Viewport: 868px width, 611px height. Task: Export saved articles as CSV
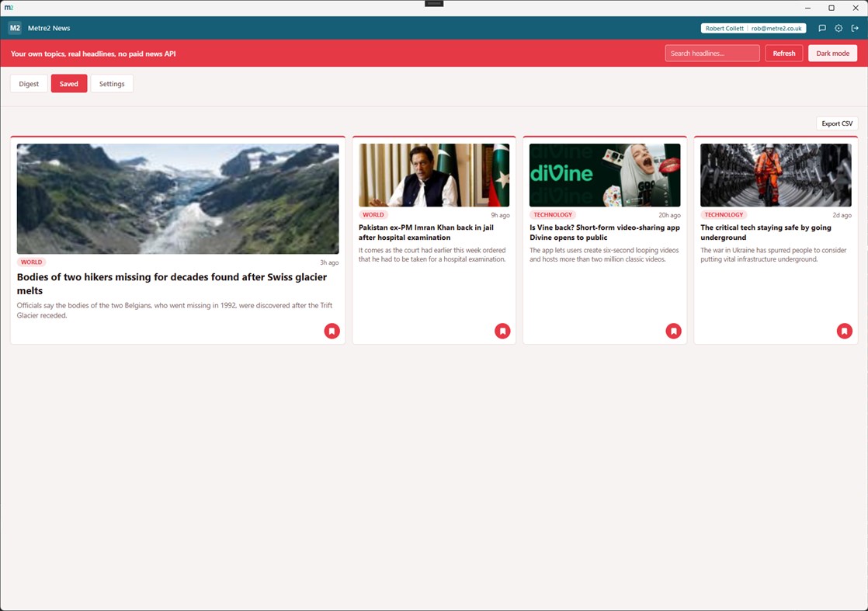[837, 123]
